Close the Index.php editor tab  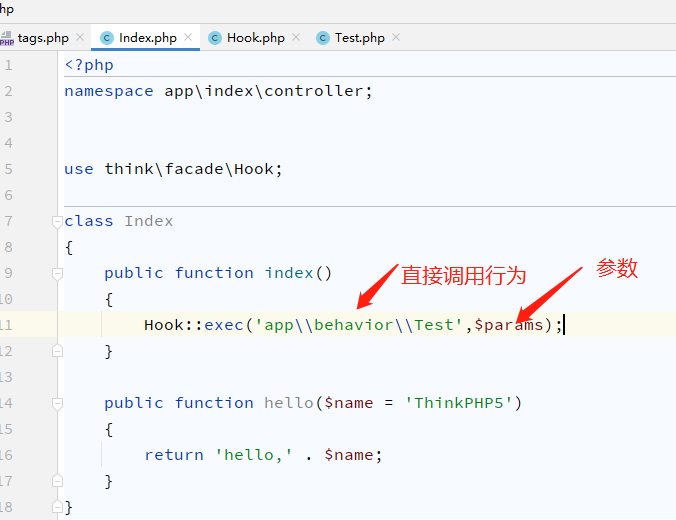pyautogui.click(x=188, y=38)
